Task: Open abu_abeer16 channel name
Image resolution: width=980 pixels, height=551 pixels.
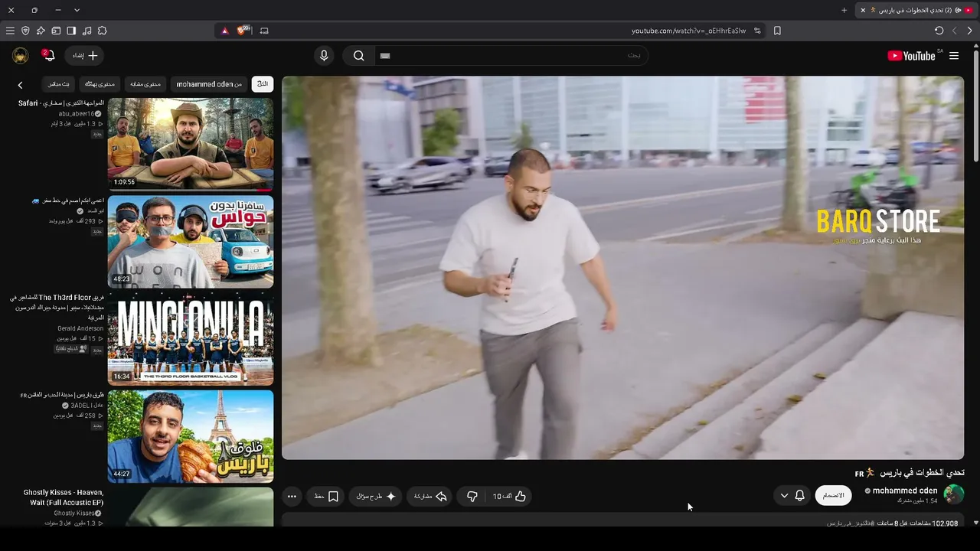Action: coord(77,113)
